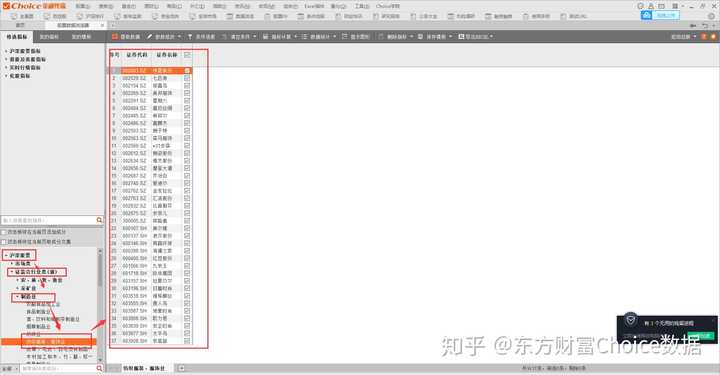This screenshot has height=375, width=720.
Task: Click the pencil parameter edit icon
Action: (x=149, y=36)
